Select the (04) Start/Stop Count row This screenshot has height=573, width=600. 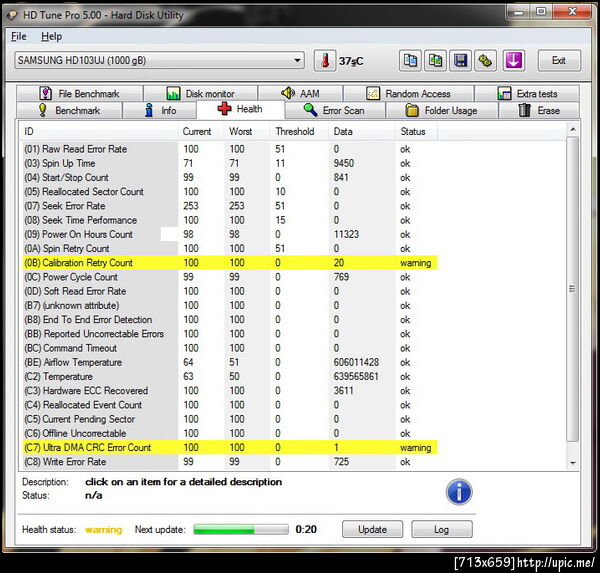click(x=228, y=177)
